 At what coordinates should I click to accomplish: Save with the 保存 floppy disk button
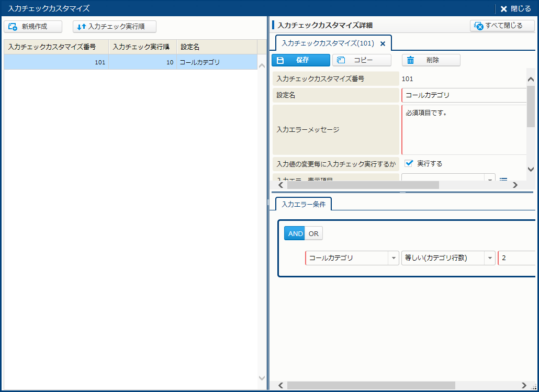tap(300, 60)
